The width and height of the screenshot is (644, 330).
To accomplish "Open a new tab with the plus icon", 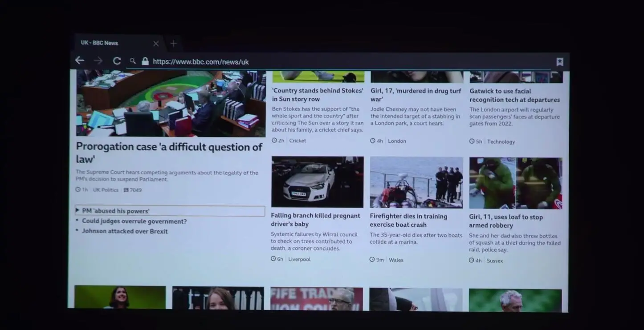I will tap(173, 44).
